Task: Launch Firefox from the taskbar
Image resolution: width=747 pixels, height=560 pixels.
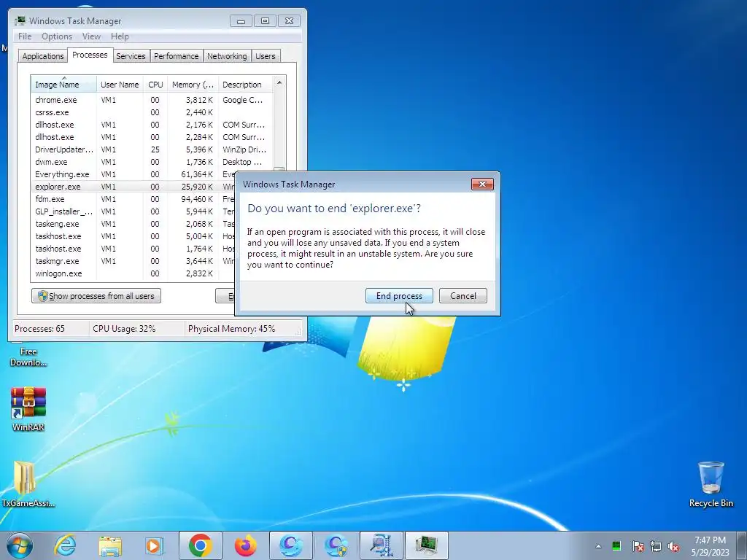Action: (x=245, y=545)
